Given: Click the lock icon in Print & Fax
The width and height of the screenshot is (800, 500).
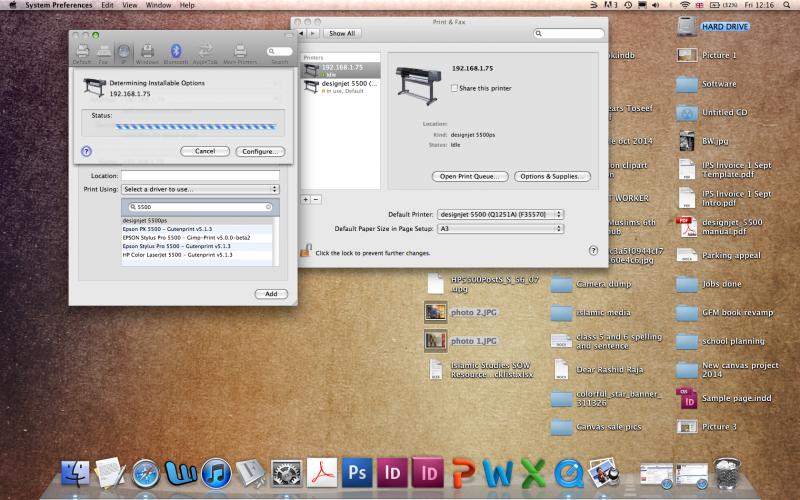Looking at the screenshot, I should (x=305, y=251).
